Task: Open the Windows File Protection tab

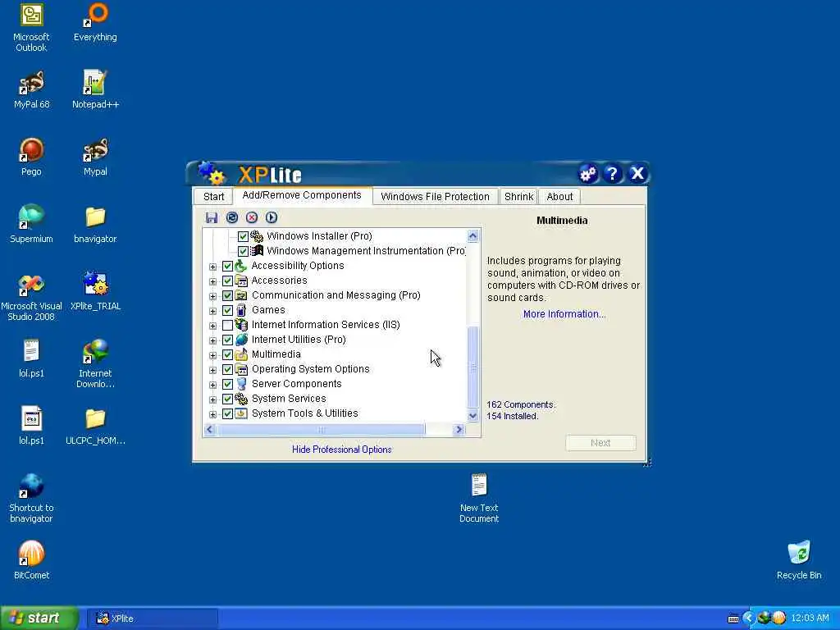Action: pos(435,197)
